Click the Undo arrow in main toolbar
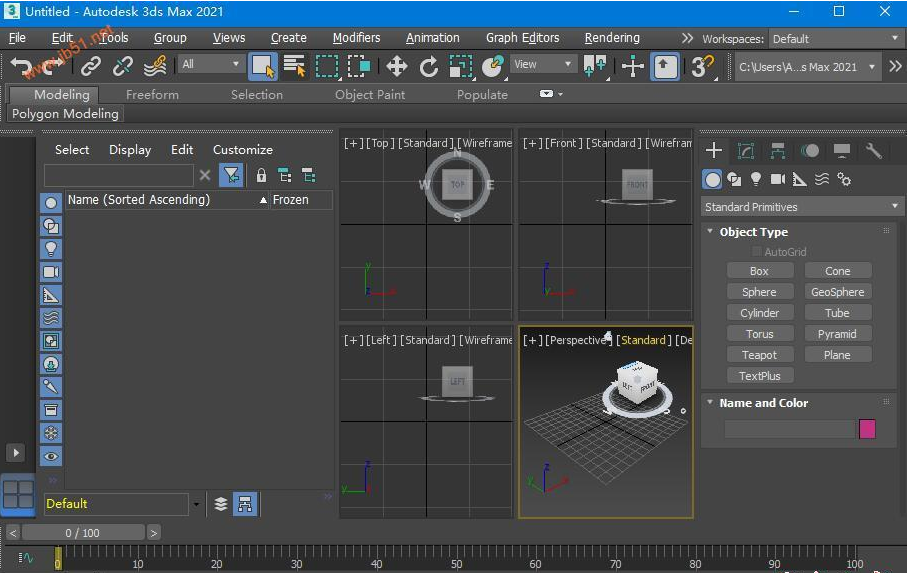This screenshot has height=573, width=908. click(x=20, y=66)
